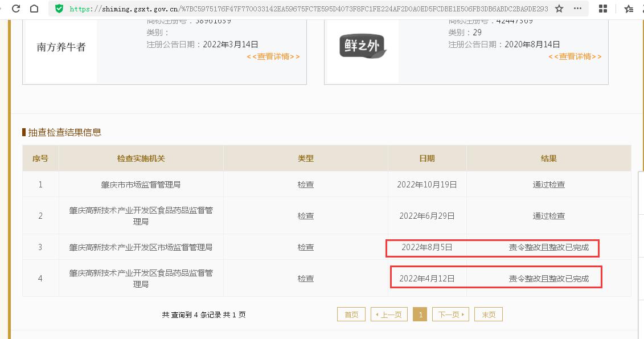Click the 南方养牛者 trademark image
The image size is (644, 339).
coord(61,47)
